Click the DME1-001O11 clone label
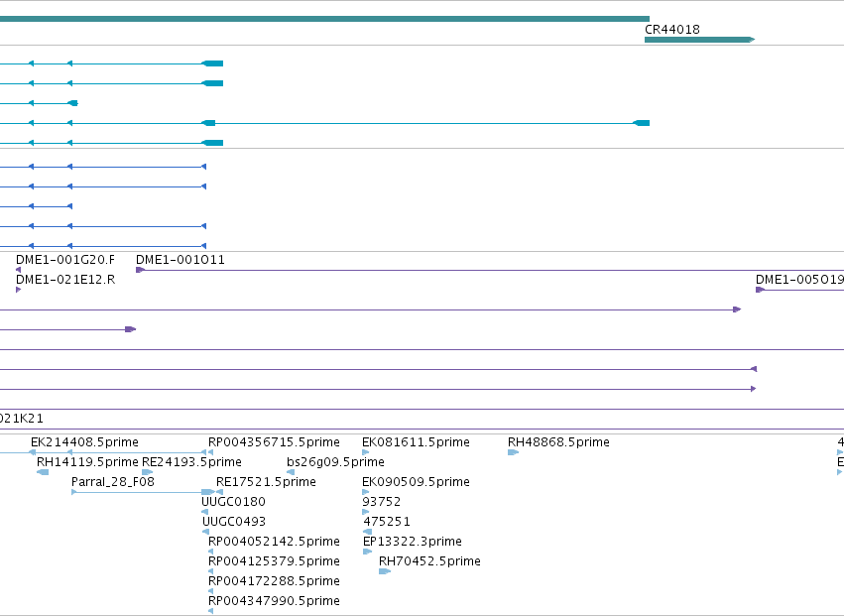 point(181,260)
